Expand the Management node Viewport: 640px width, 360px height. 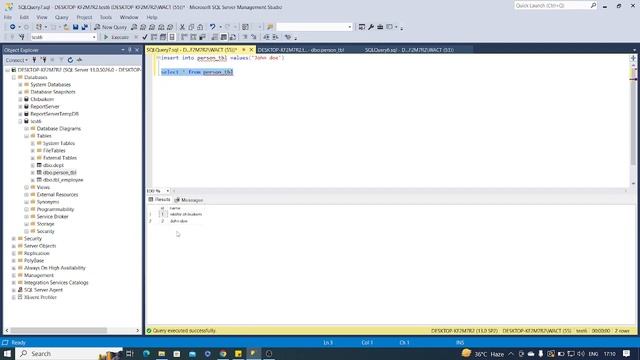tap(14, 275)
